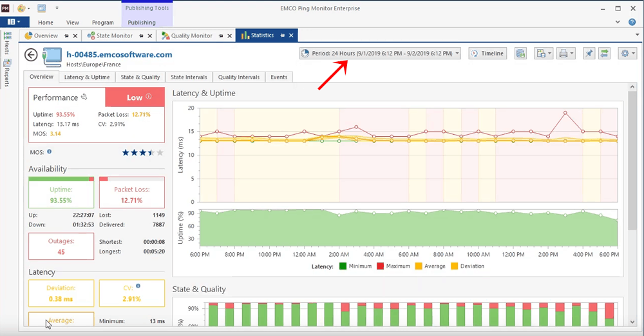Click the PM application logo icon
The width and height of the screenshot is (644, 336).
[5, 8]
